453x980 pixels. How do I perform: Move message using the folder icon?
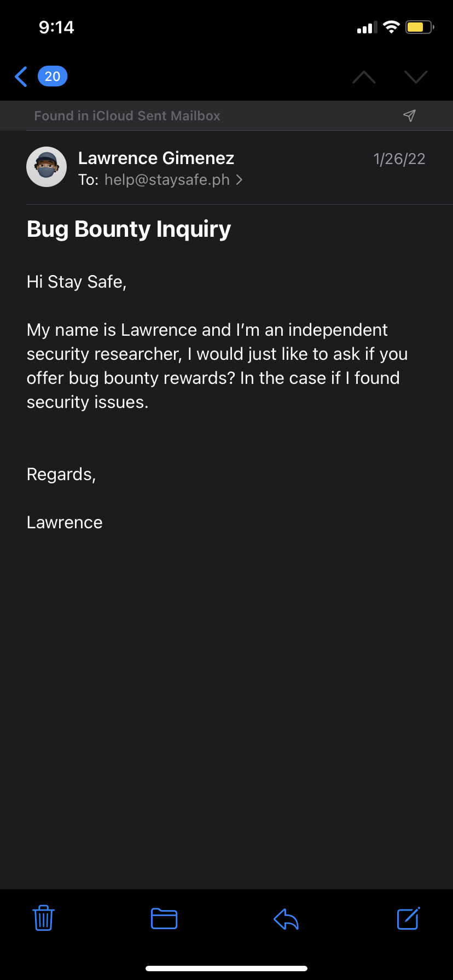[x=164, y=918]
